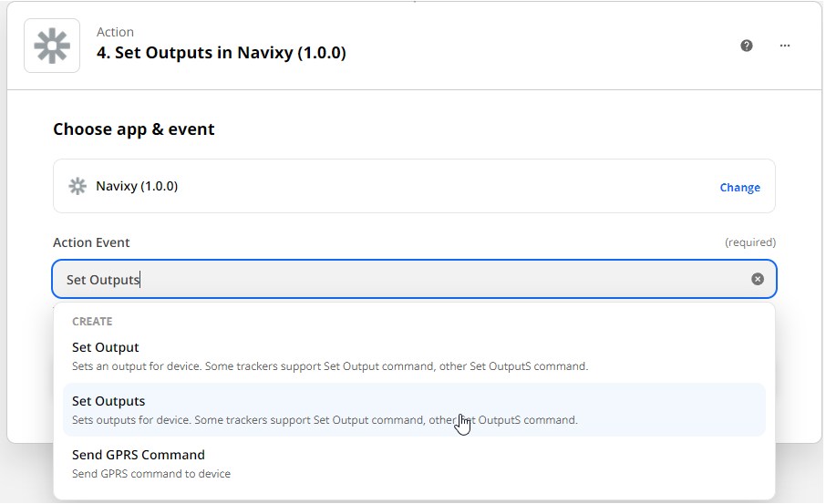Pick the Send GPRS Command option
The height and width of the screenshot is (504, 826).
(414, 464)
